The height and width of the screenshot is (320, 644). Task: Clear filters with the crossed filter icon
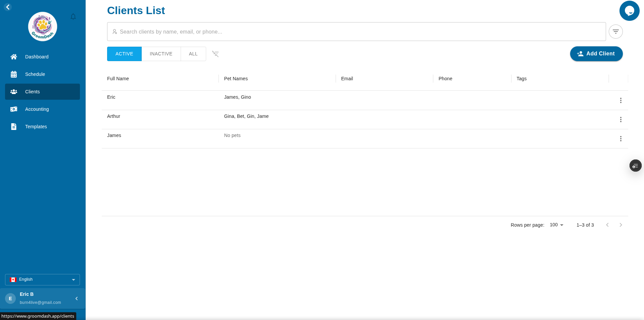(x=216, y=54)
